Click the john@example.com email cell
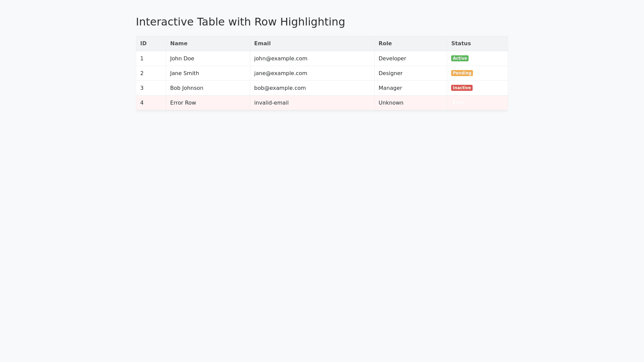The image size is (644, 362). click(280, 59)
